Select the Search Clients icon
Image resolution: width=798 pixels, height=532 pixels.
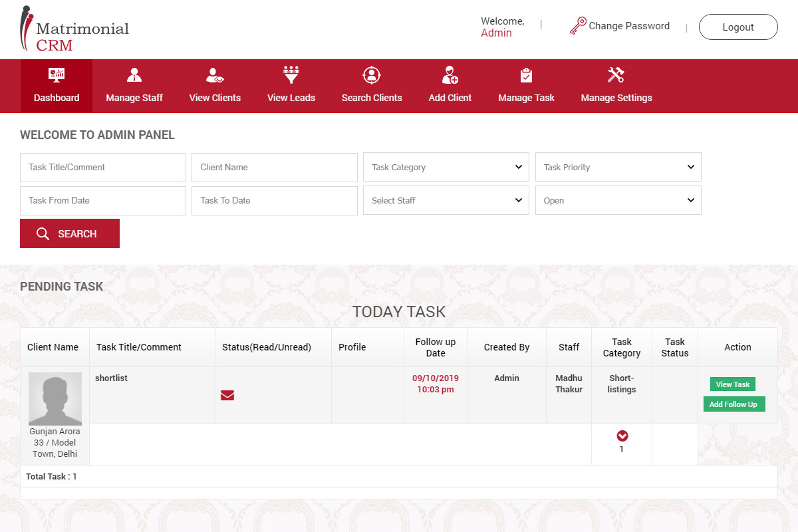point(372,74)
